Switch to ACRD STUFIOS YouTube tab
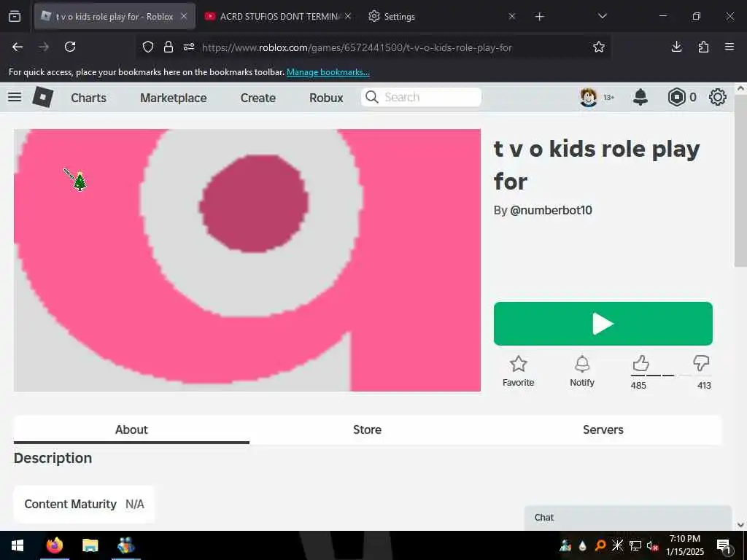Image resolution: width=747 pixels, height=560 pixels. pos(278,16)
